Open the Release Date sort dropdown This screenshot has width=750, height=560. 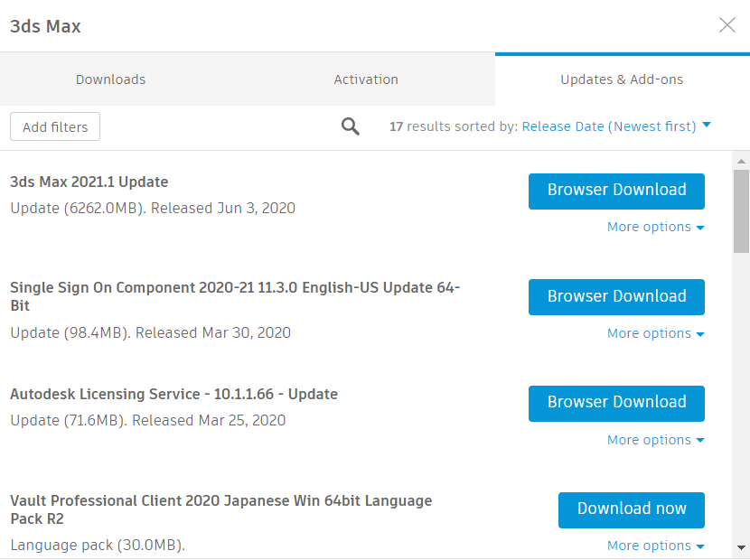pyautogui.click(x=616, y=126)
